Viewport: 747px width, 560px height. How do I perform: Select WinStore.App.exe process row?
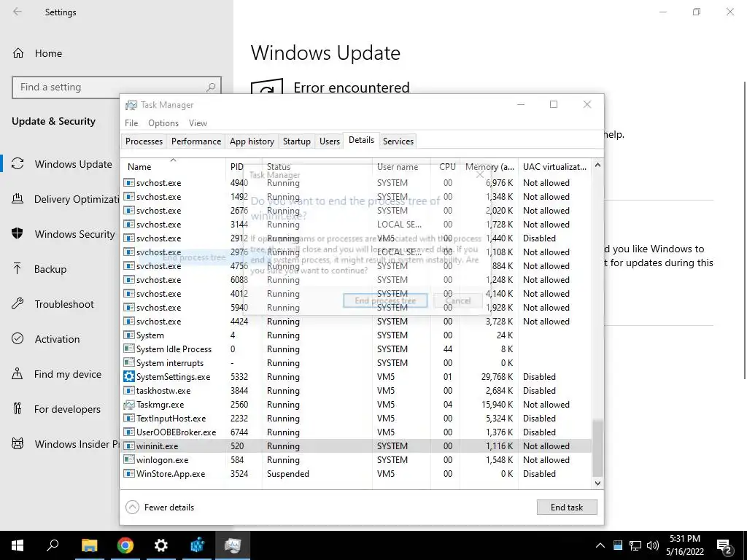click(356, 474)
